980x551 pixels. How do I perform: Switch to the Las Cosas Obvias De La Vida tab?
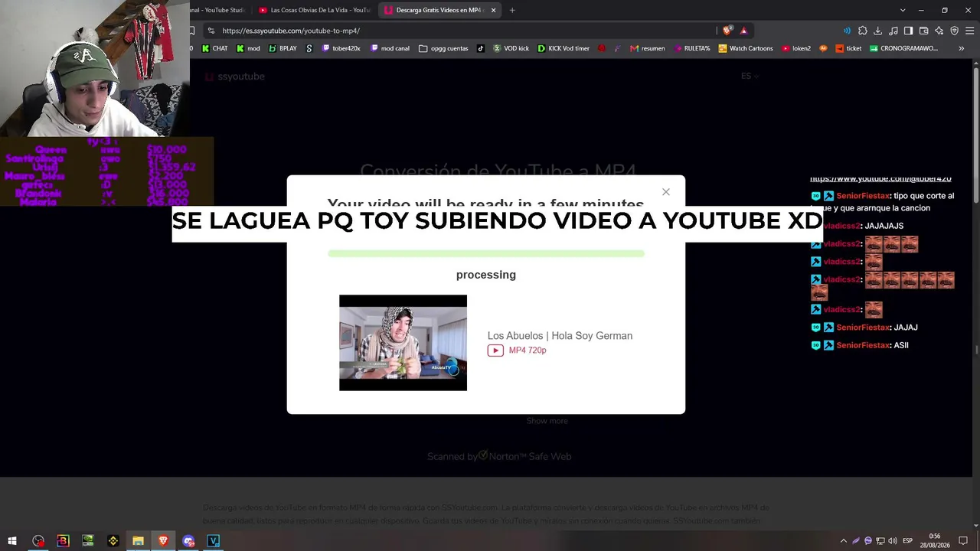point(314,10)
